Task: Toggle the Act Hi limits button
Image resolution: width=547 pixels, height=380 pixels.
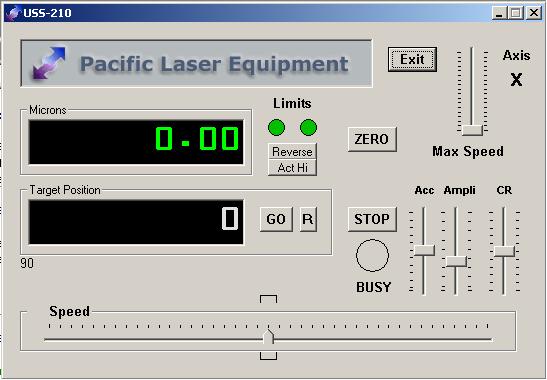Action: (292, 168)
